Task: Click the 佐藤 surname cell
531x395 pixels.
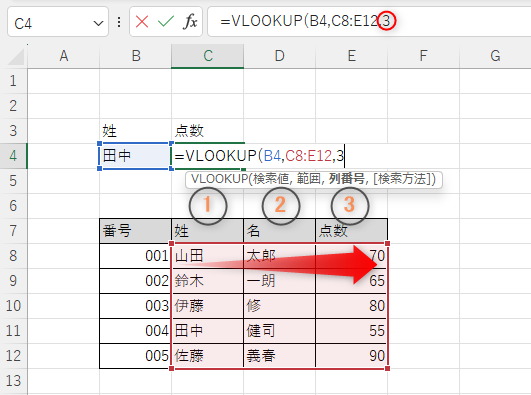Action: pyautogui.click(x=208, y=356)
